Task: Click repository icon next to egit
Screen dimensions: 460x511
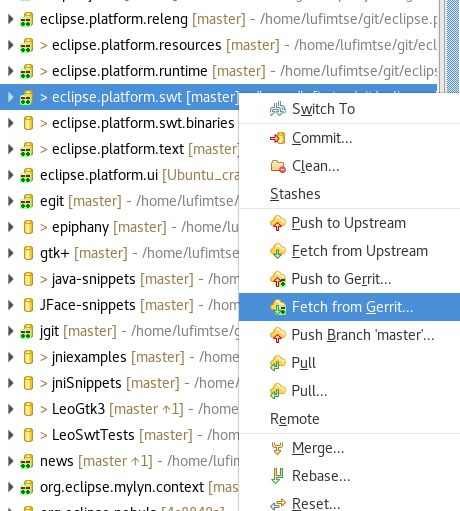Action: click(x=27, y=201)
